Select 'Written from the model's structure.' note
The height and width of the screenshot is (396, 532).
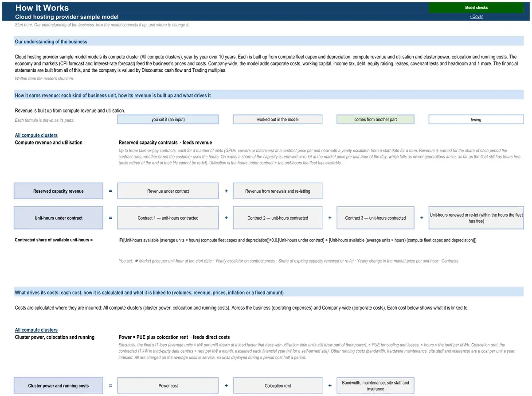coord(44,78)
